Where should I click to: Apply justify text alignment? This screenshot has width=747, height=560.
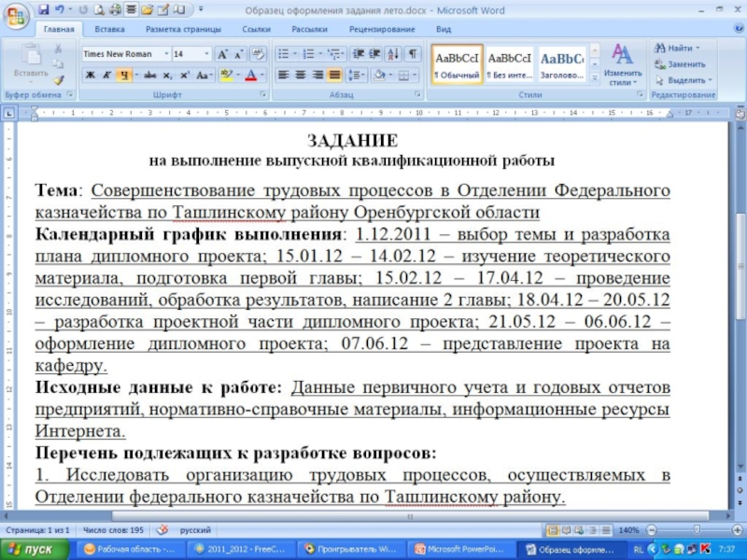tap(334, 76)
